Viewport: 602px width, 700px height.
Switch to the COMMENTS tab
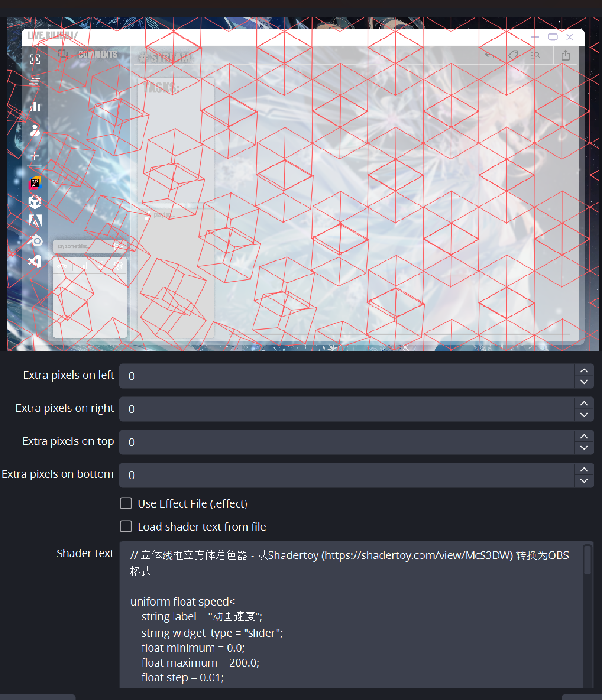tap(96, 54)
